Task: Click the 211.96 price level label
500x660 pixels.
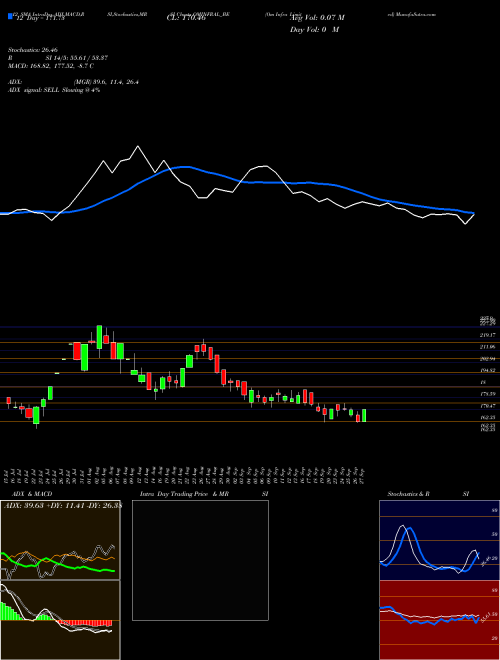Action: coord(487,347)
